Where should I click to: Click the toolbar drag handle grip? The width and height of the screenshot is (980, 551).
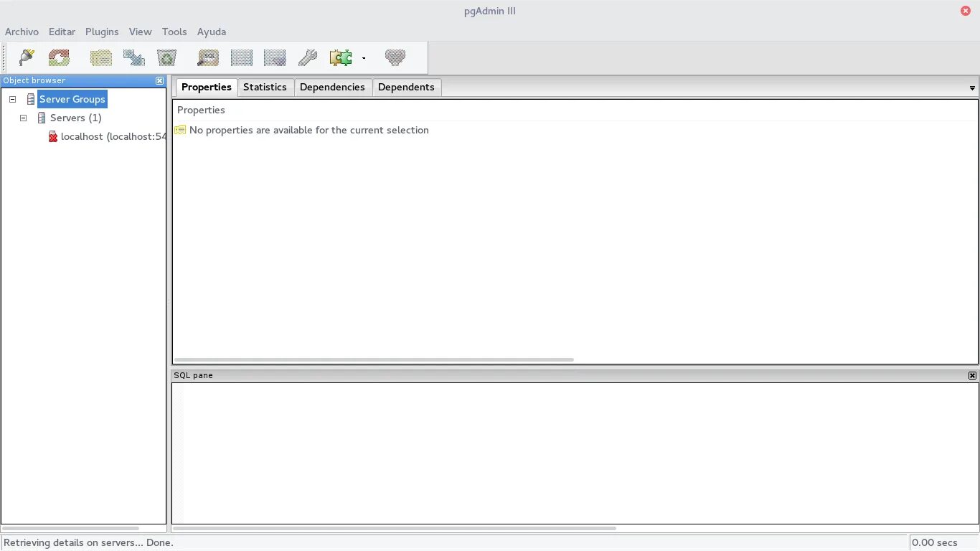coord(4,57)
